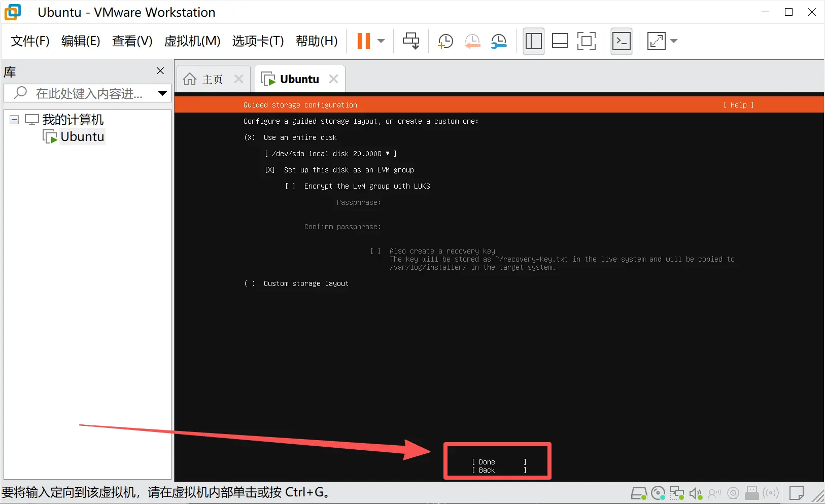This screenshot has width=825, height=504.
Task: Click the Done button
Action: click(499, 462)
